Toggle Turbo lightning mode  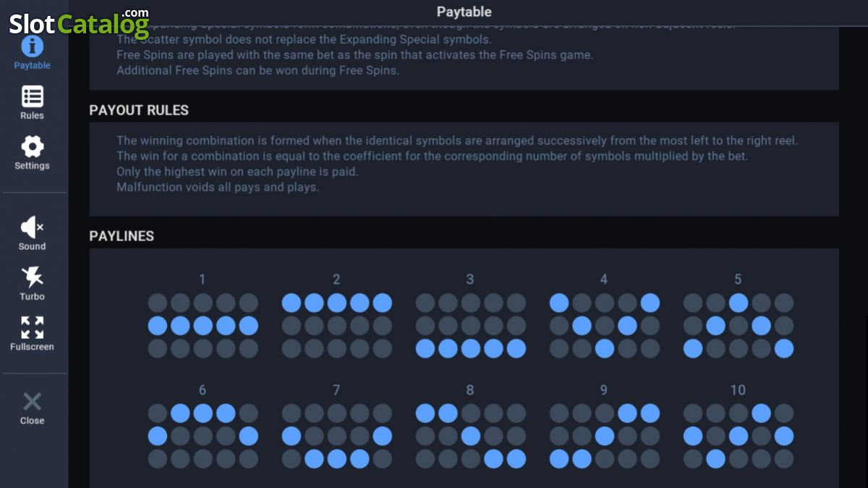[32, 277]
